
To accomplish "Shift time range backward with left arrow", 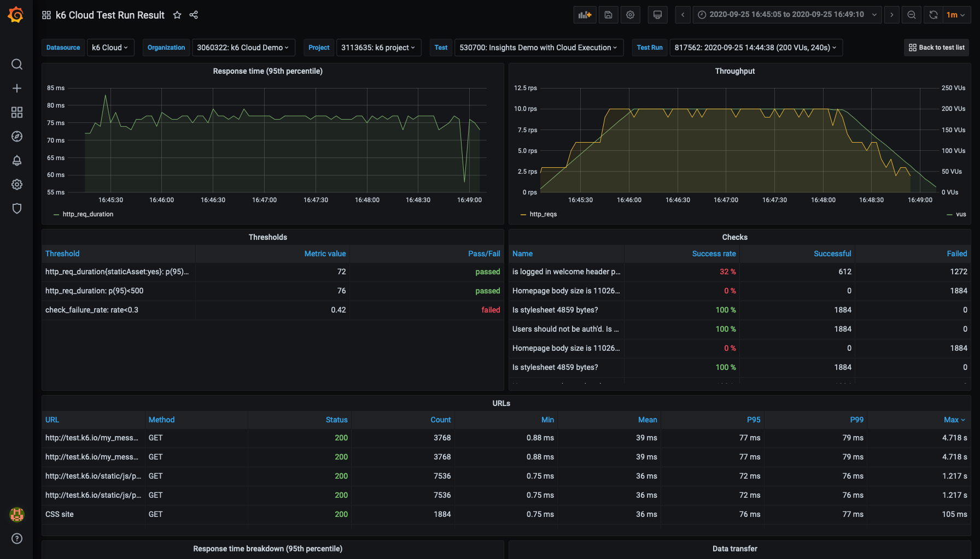I will (682, 15).
